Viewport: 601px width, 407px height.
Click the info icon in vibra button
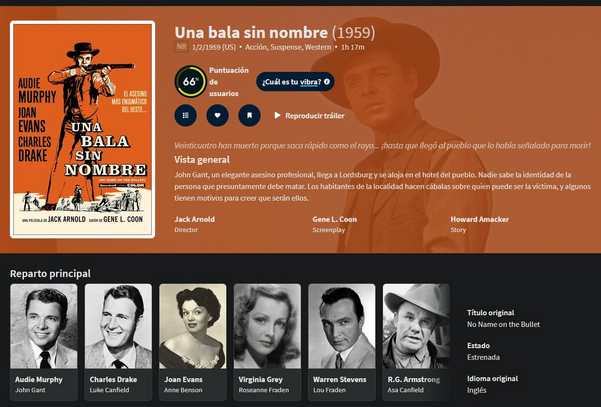pyautogui.click(x=327, y=82)
